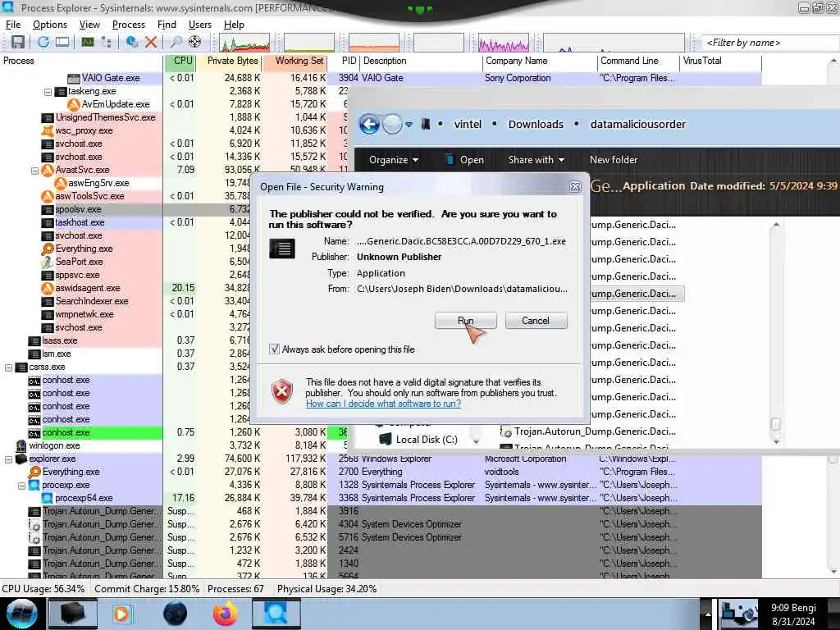Open the Help menu
The height and width of the screenshot is (630, 840).
pyautogui.click(x=234, y=25)
